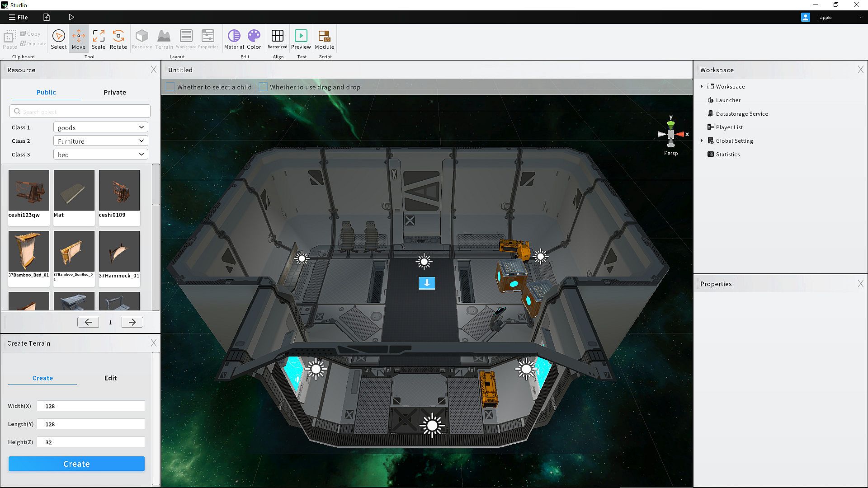Open the Class 1 goods dropdown
The height and width of the screenshot is (488, 868).
click(100, 127)
